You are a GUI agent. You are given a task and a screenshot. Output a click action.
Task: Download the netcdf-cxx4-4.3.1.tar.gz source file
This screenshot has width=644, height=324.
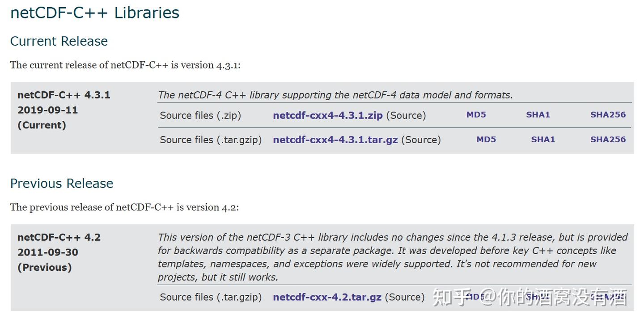click(x=335, y=140)
